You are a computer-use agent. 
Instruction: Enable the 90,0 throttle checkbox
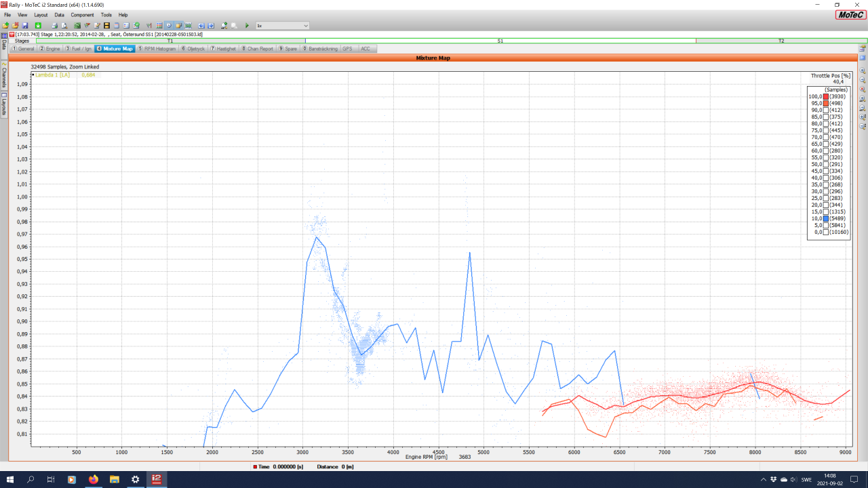(825, 110)
